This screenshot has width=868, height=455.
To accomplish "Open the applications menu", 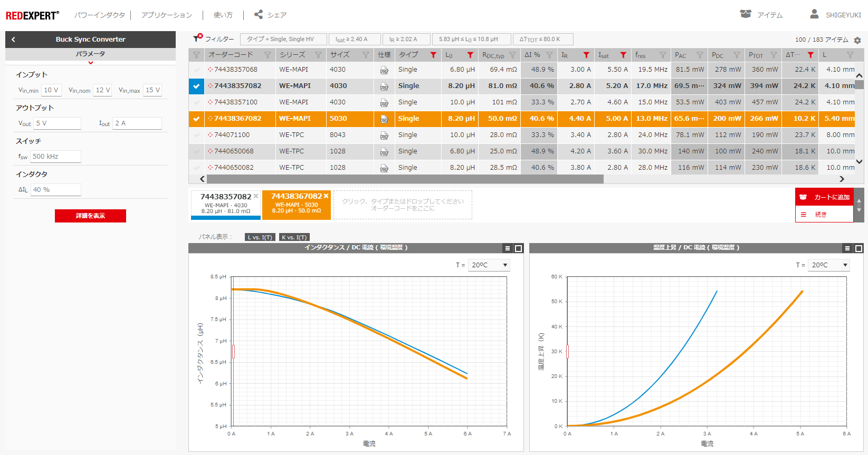I will tap(167, 15).
